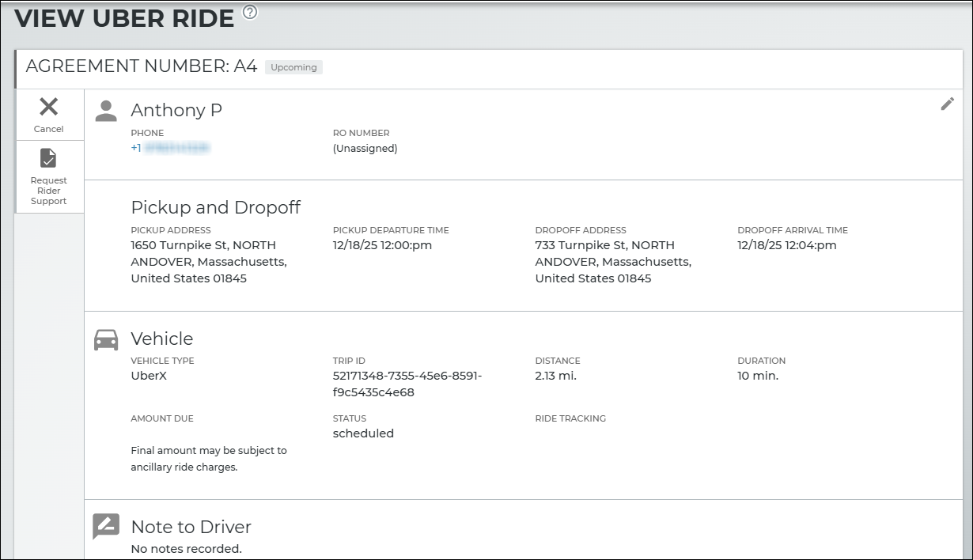Viewport: 973px width, 560px height.
Task: Click the Unassigned RO number value
Action: 365,148
